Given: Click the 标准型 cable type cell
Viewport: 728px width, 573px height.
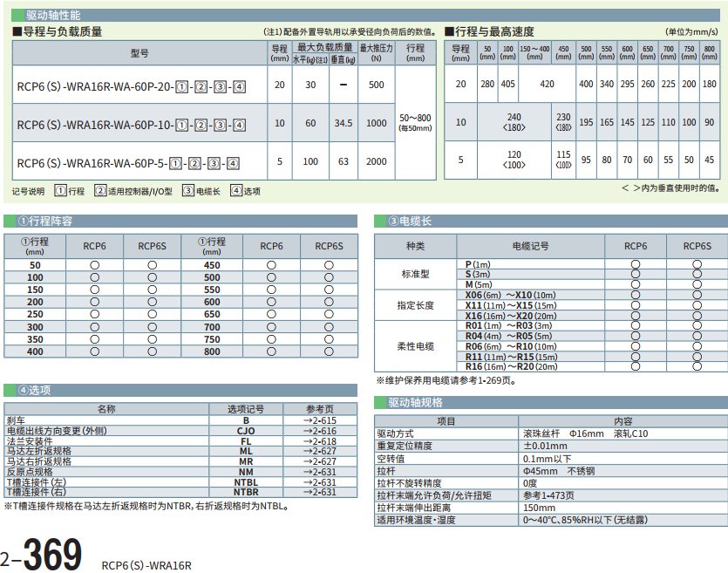Looking at the screenshot, I should coord(415,275).
